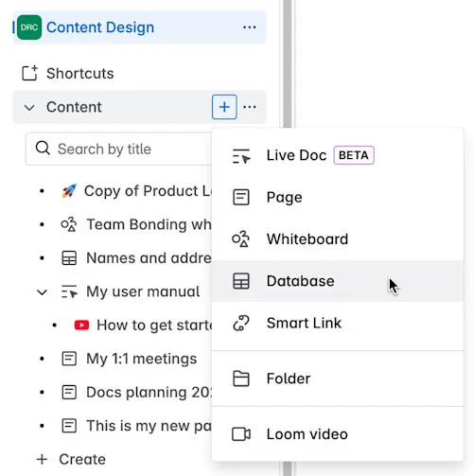
Task: Select Database from the create menu
Action: (x=338, y=281)
